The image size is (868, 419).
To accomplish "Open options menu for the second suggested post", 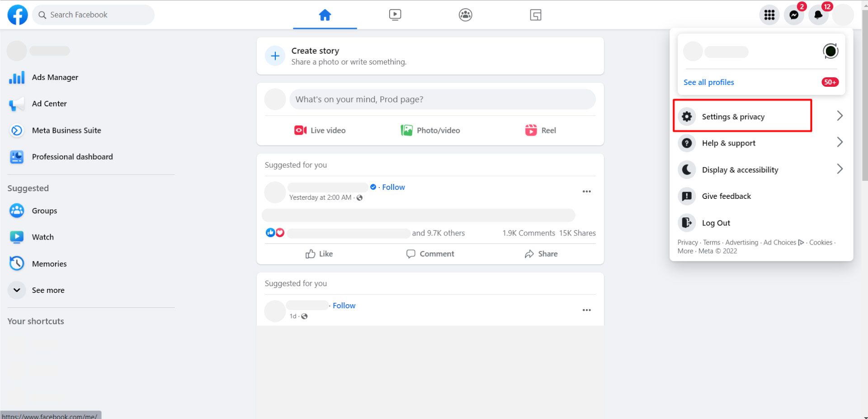I will pos(586,310).
